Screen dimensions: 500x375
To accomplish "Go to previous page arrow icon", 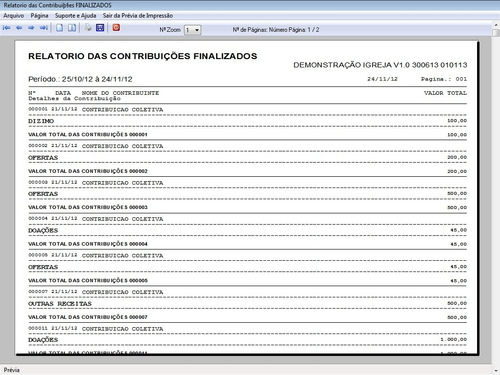I will coord(19,28).
